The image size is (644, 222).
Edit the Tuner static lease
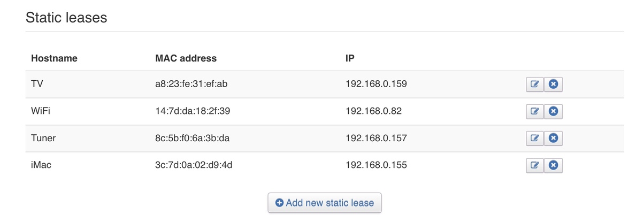(x=534, y=139)
